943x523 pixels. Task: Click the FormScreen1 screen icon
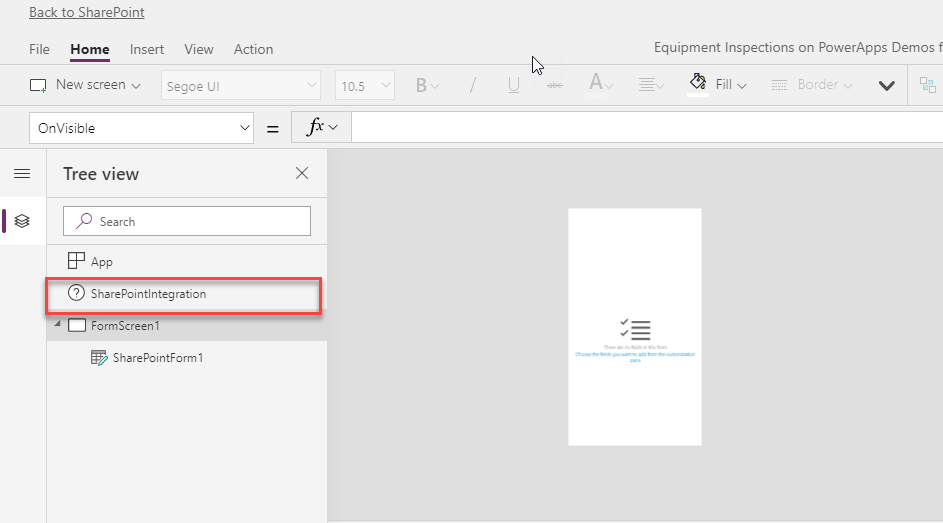coord(77,326)
